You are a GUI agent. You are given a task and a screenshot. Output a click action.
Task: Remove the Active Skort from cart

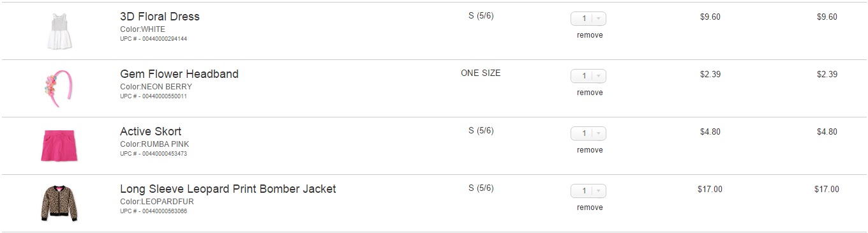tap(590, 150)
